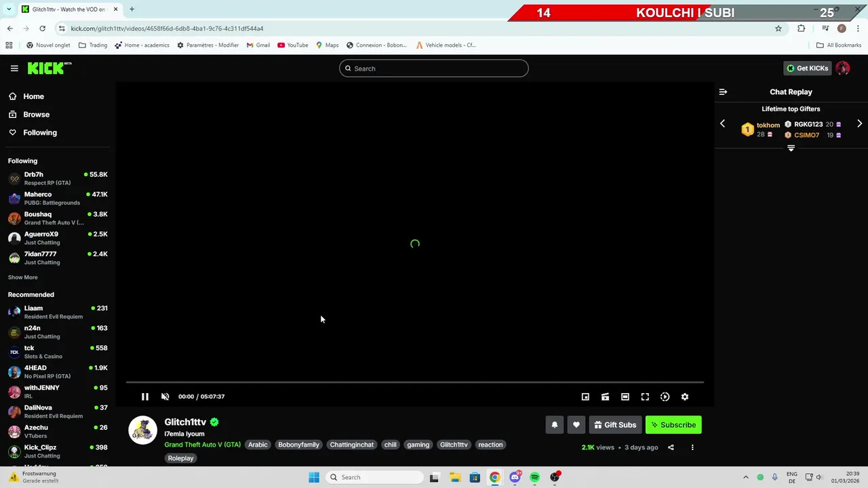
Task: Open AguerroX9 channel in Following
Action: click(x=58, y=238)
